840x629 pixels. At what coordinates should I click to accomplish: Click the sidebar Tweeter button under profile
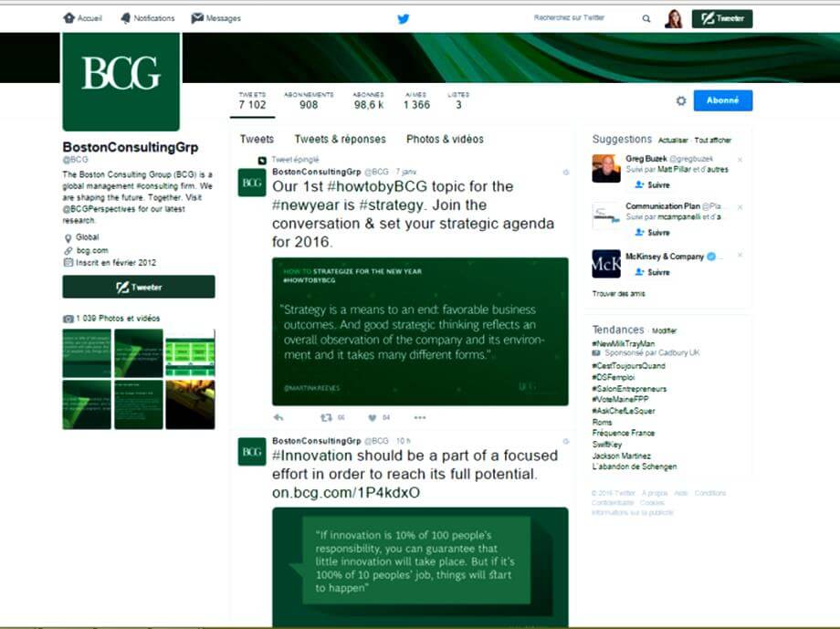(x=139, y=288)
